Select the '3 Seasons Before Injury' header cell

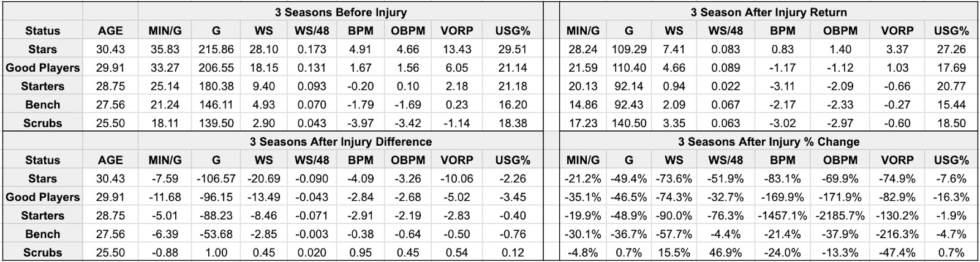point(341,12)
